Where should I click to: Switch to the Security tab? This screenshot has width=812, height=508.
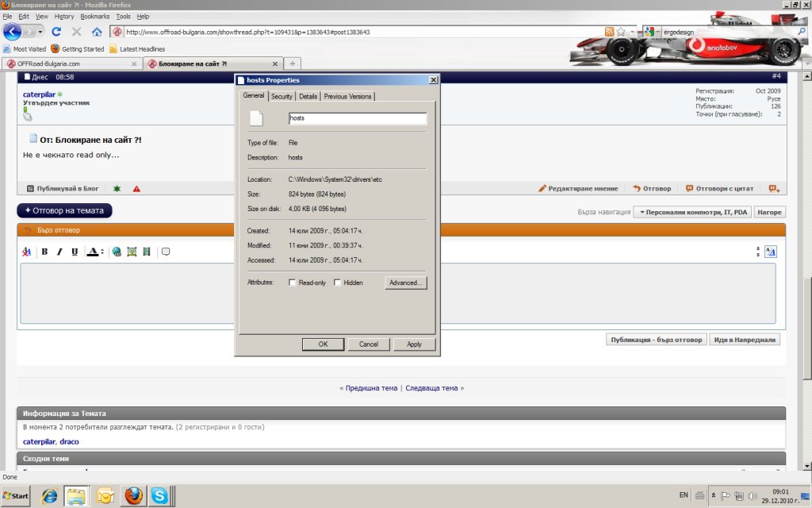click(282, 96)
